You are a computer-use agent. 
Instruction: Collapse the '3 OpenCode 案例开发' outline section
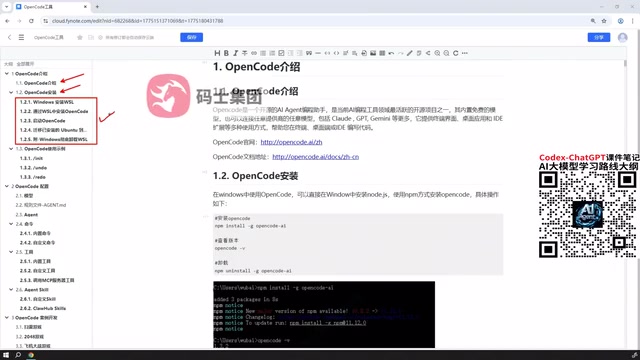pyautogui.click(x=7, y=318)
